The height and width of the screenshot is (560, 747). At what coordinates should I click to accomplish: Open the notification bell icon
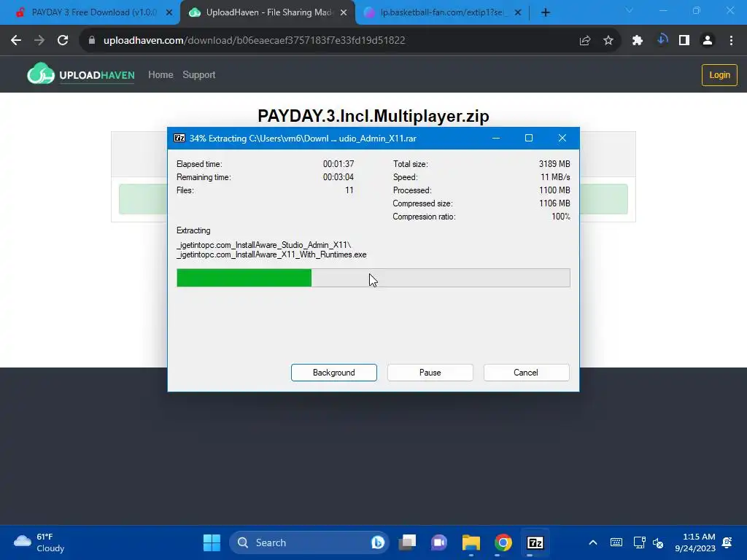[x=727, y=542]
